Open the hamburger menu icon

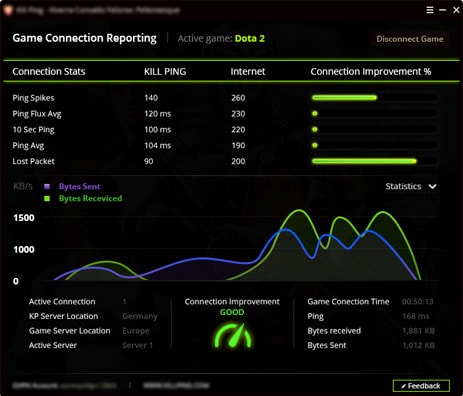(430, 10)
